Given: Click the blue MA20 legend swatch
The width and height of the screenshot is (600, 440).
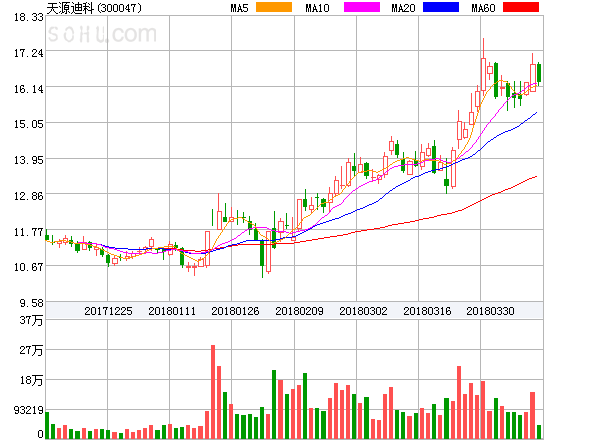Looking at the screenshot, I should (441, 7).
